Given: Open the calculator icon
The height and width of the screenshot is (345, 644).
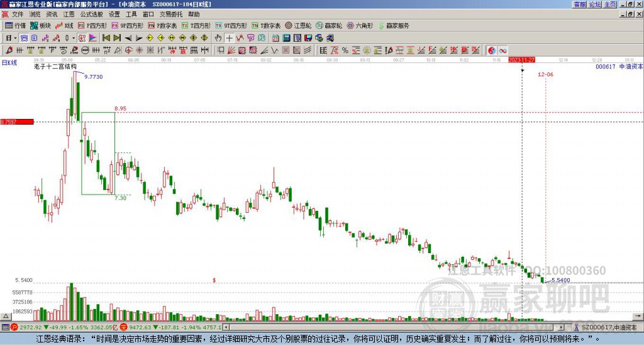Looking at the screenshot, I should click(x=287, y=38).
